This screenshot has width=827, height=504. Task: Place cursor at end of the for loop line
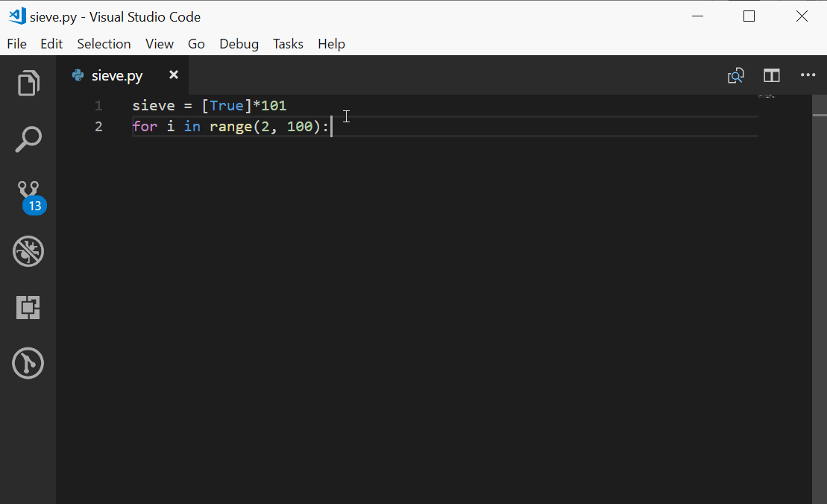click(331, 126)
